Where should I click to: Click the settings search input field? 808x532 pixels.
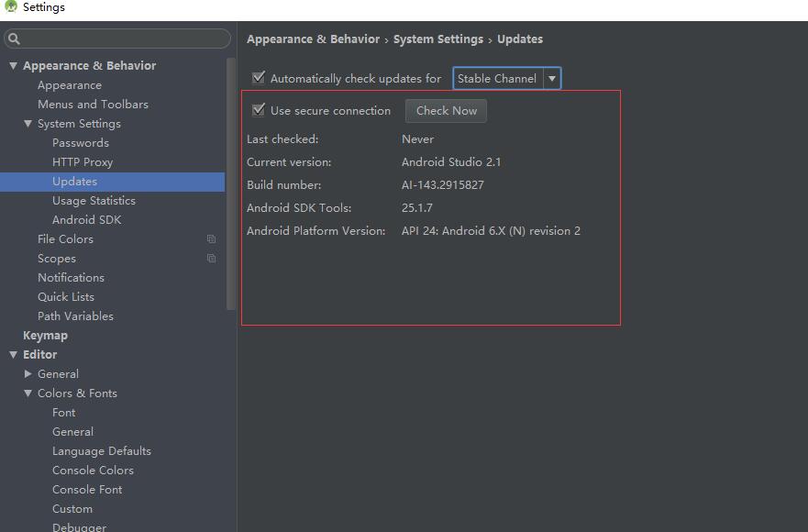click(x=124, y=39)
